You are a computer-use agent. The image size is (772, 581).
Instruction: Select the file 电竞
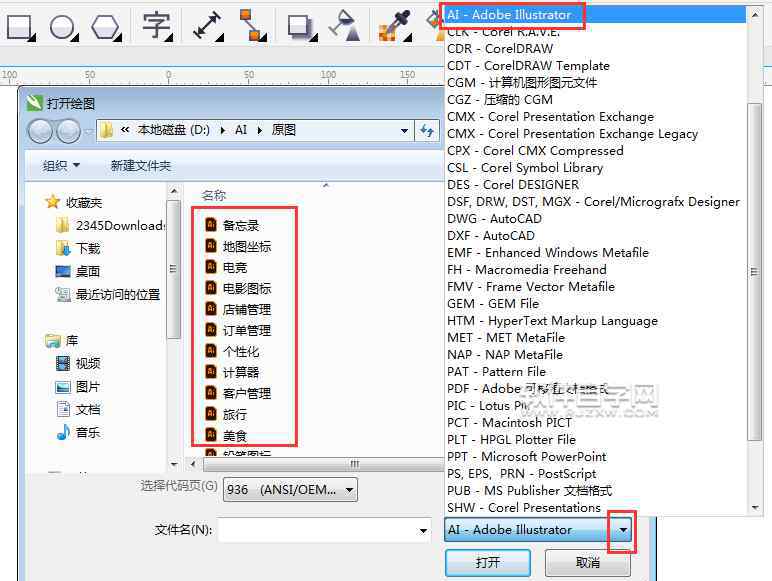(226, 267)
